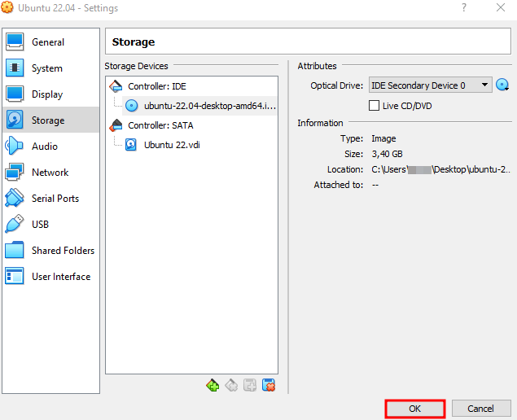
Task: Select the Storage settings category
Action: 50,120
